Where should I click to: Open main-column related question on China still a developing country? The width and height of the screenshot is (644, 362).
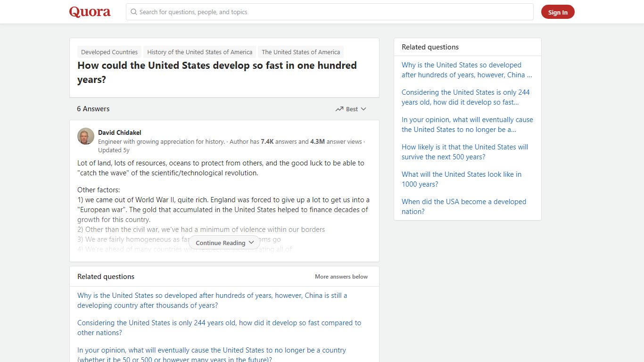[x=212, y=300]
